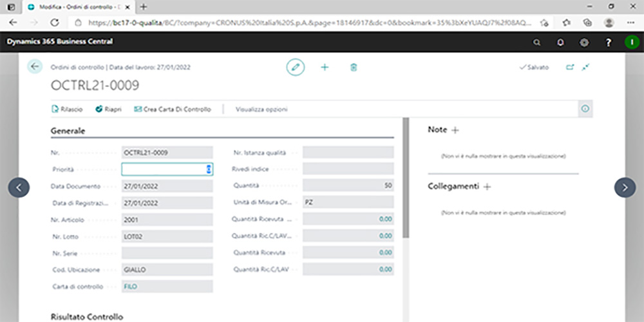This screenshot has height=322, width=644.
Task: Click the help question mark icon
Action: point(608,43)
